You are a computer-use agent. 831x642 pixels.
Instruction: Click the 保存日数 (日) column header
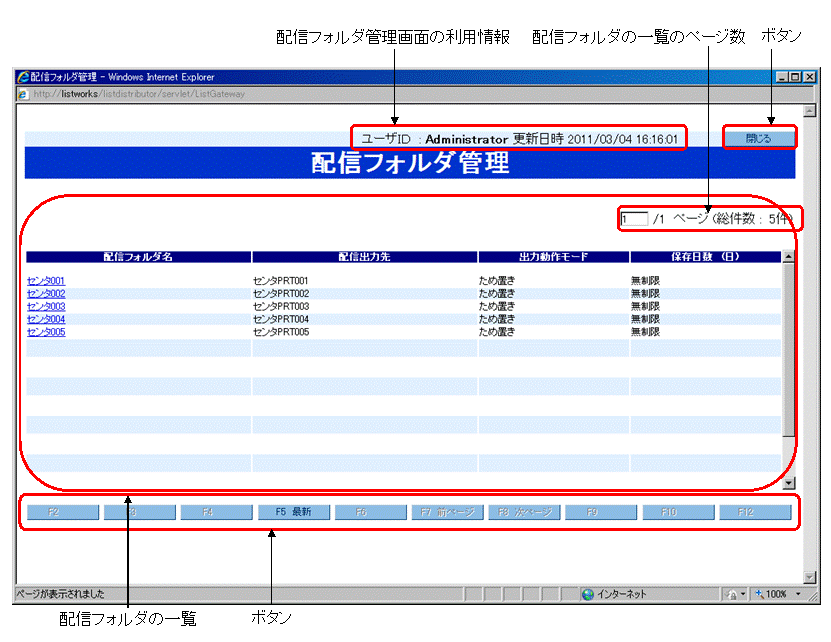pos(705,257)
